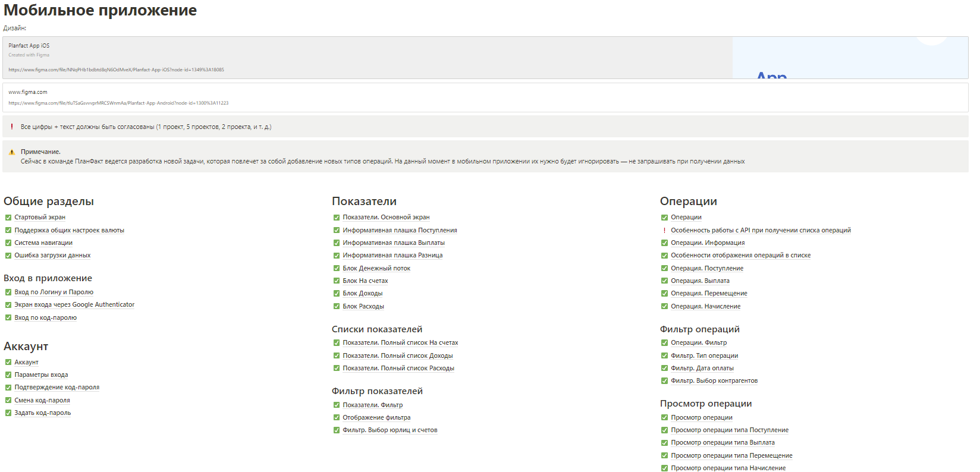Toggle checkbox beside Вход по код-паролю
The image size is (980, 472).
coord(8,318)
